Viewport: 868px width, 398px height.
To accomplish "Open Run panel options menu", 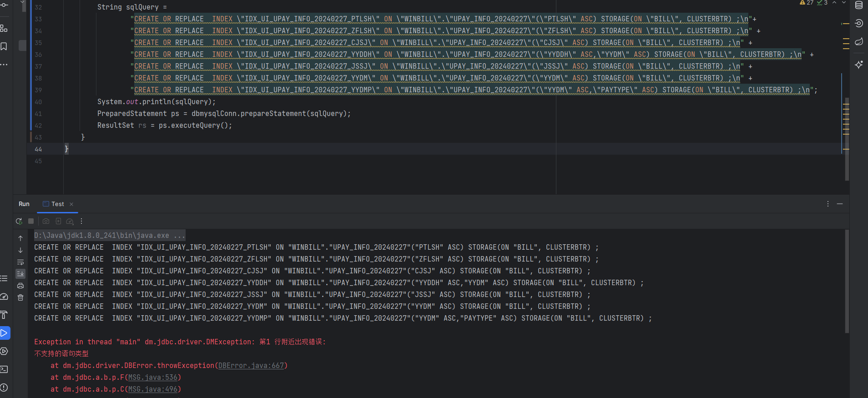I will [828, 204].
